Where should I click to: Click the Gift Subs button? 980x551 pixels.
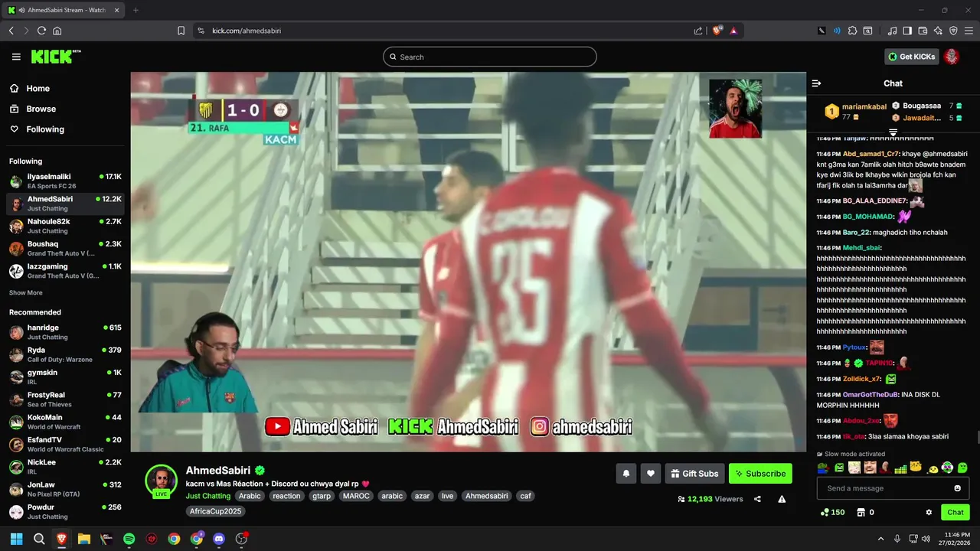click(x=694, y=474)
